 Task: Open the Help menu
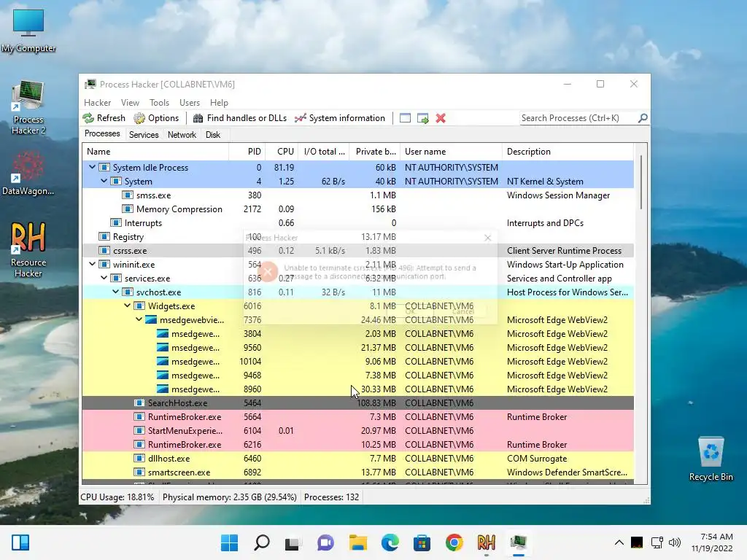tap(219, 102)
